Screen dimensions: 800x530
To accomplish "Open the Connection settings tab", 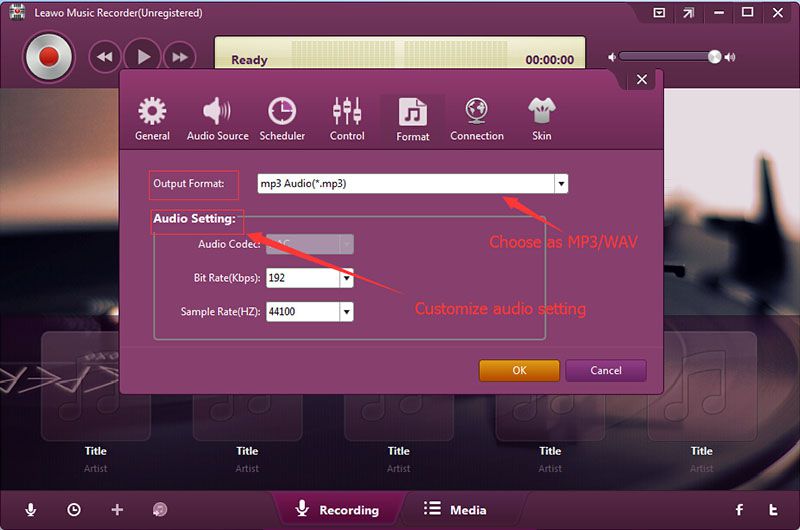I will pyautogui.click(x=477, y=119).
